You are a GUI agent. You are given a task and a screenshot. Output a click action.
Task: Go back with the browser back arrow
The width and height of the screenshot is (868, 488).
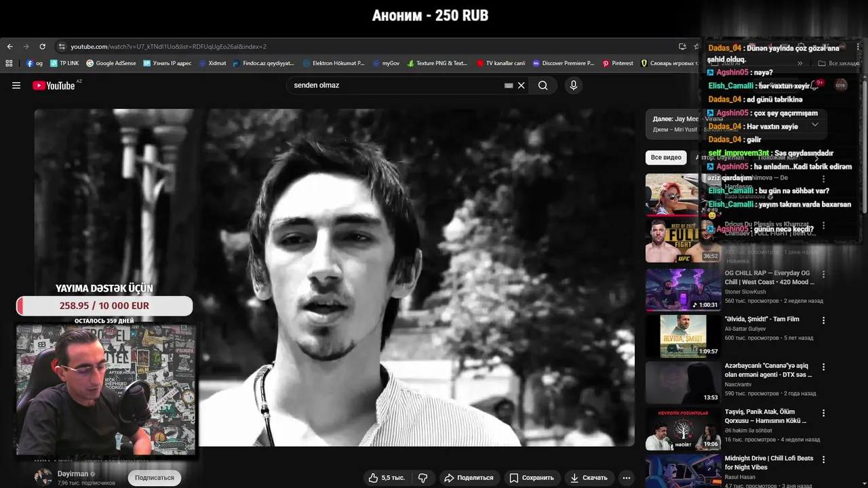coord(9,47)
